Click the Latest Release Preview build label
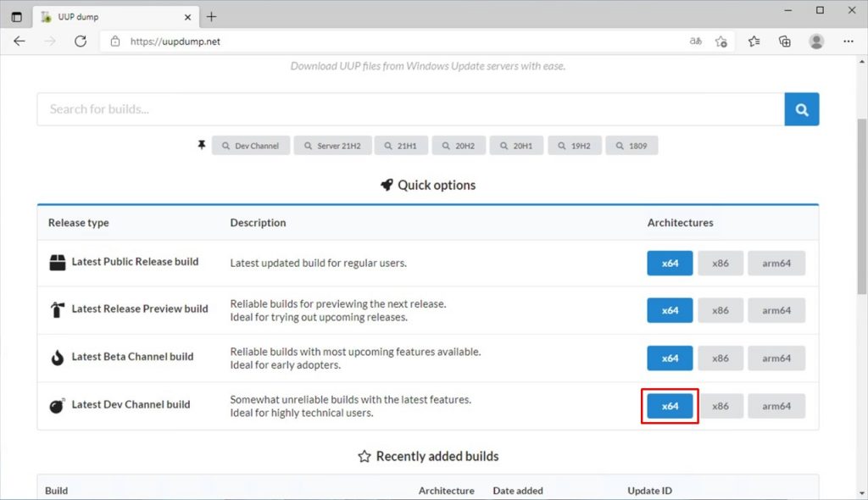This screenshot has width=868, height=500. (140, 308)
